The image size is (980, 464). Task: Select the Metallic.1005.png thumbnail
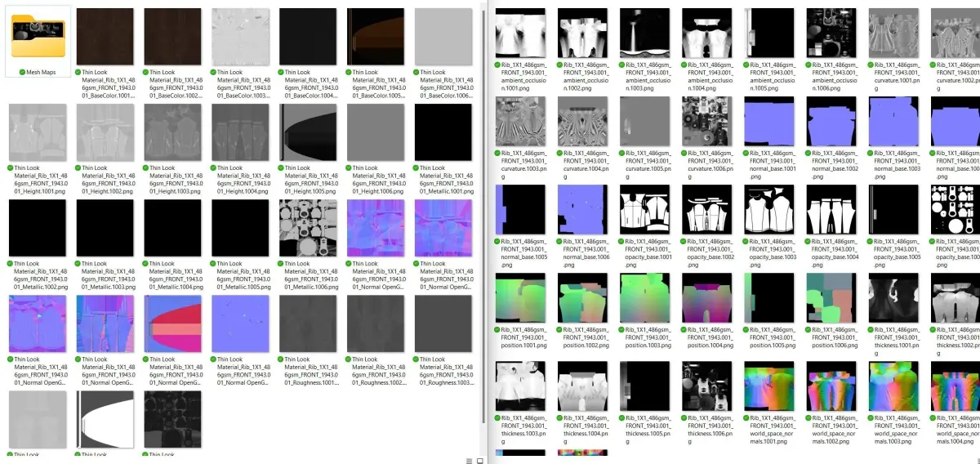[x=242, y=228]
